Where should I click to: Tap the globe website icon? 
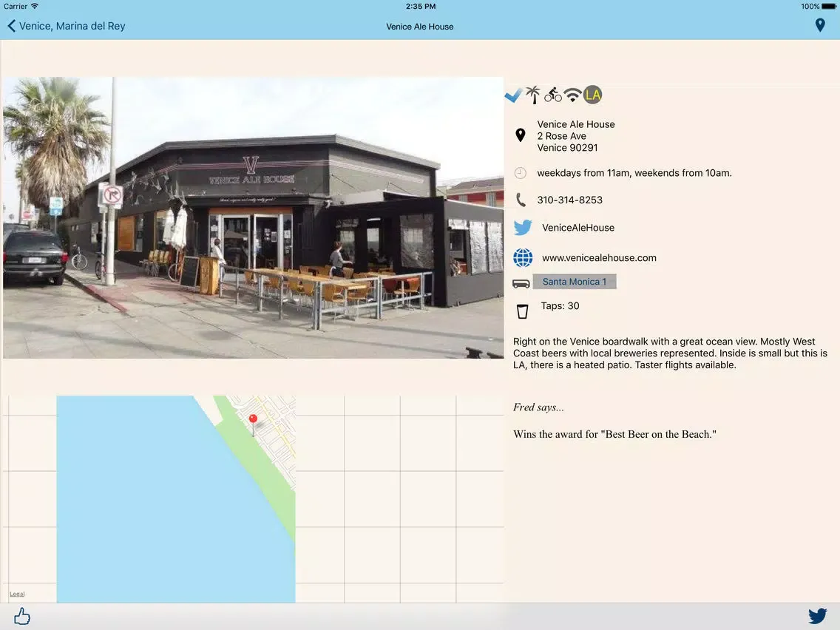pyautogui.click(x=523, y=257)
